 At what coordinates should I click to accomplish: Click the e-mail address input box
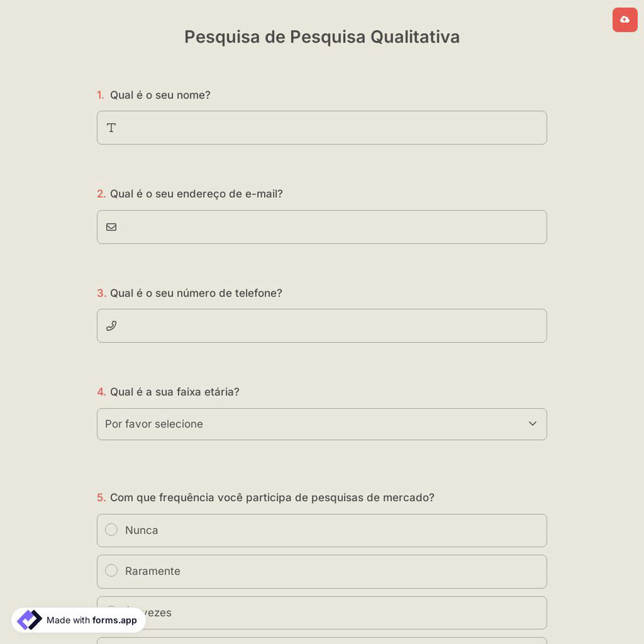click(x=322, y=227)
